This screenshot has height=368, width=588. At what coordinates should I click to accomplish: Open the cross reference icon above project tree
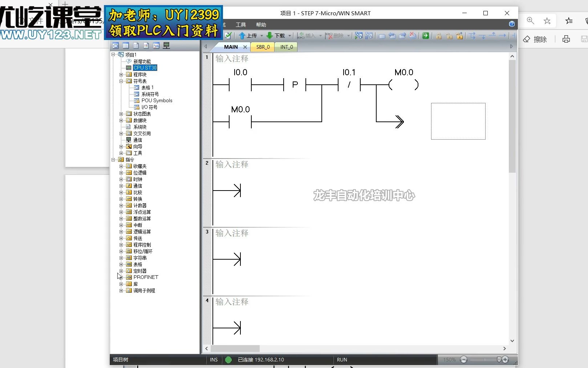tap(156, 46)
